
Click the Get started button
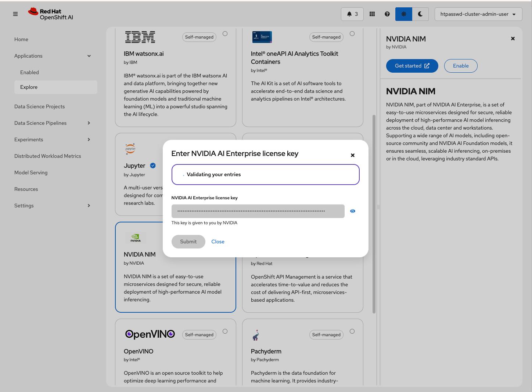click(412, 66)
